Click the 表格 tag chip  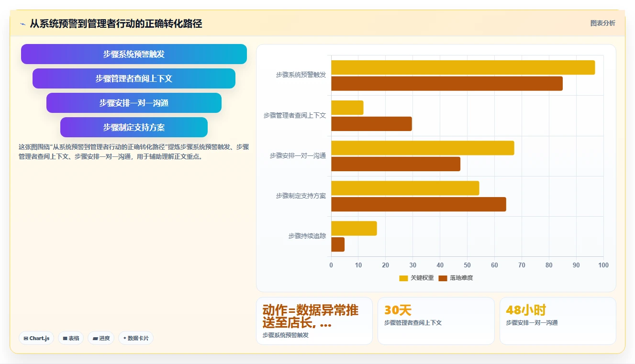pyautogui.click(x=71, y=338)
